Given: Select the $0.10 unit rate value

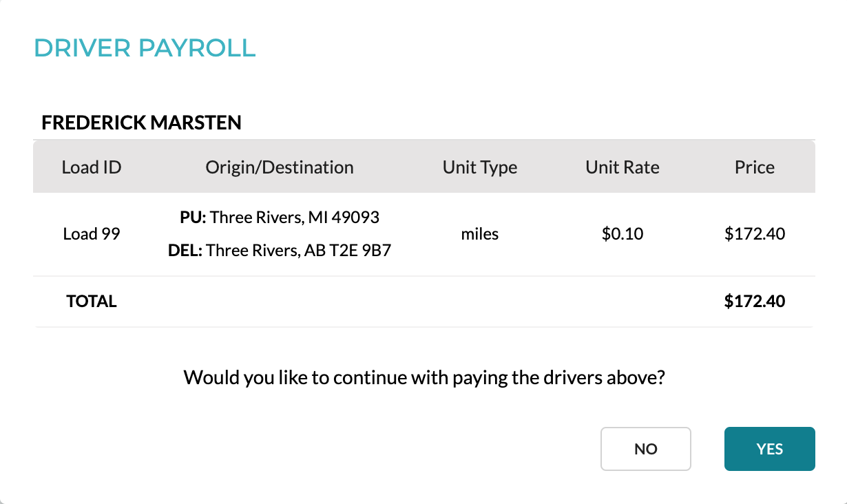Looking at the screenshot, I should point(622,233).
